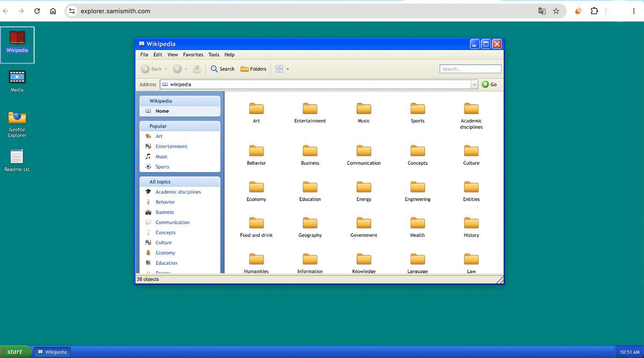The height and width of the screenshot is (358, 644).
Task: Open the Music folder in main pane
Action: (x=364, y=108)
